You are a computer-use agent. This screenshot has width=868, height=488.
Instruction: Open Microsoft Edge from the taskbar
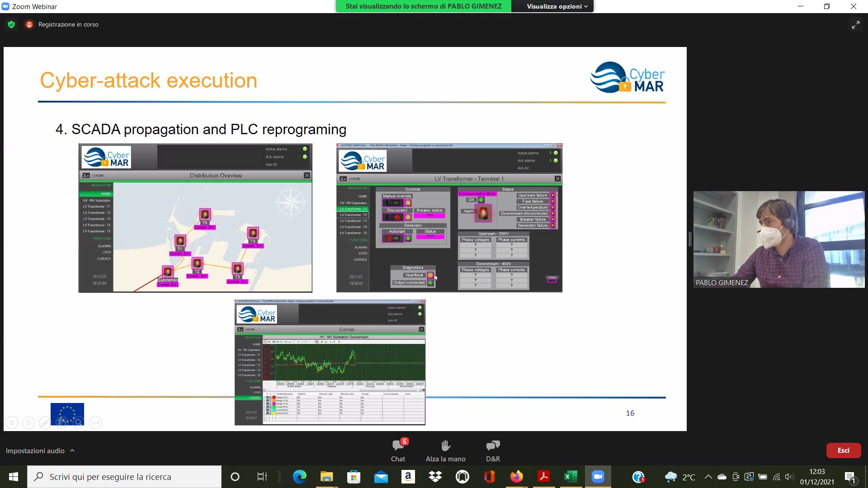pos(299,477)
